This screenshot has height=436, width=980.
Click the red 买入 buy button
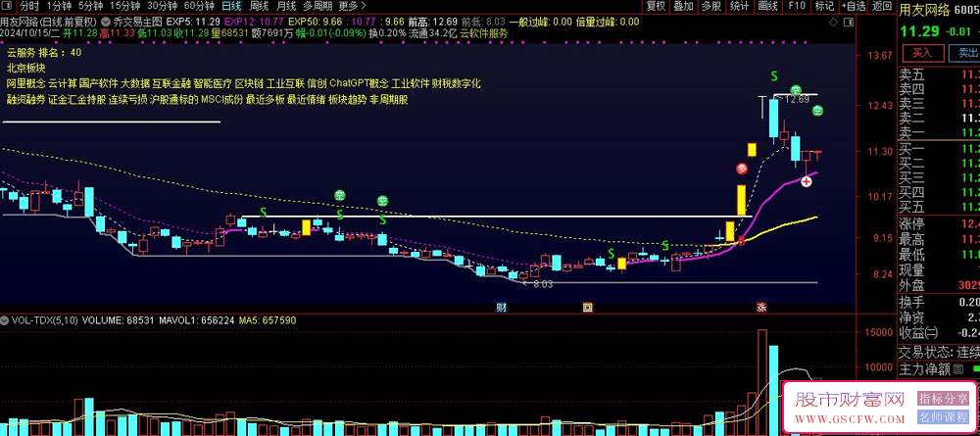coord(922,53)
